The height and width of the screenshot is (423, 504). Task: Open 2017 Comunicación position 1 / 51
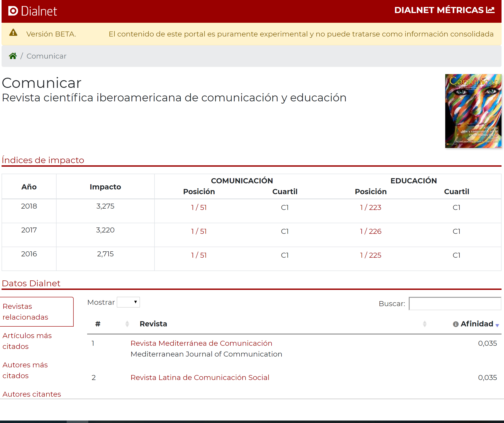pyautogui.click(x=199, y=231)
